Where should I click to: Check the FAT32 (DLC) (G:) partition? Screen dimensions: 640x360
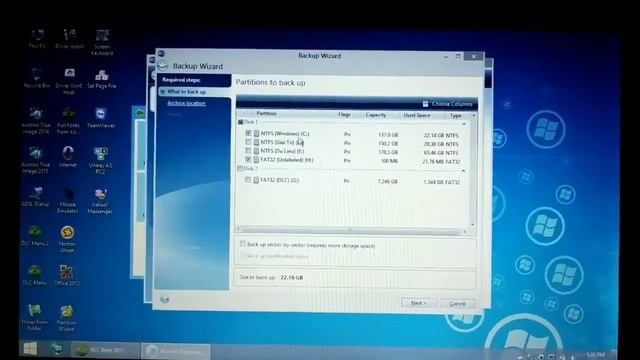click(248, 180)
